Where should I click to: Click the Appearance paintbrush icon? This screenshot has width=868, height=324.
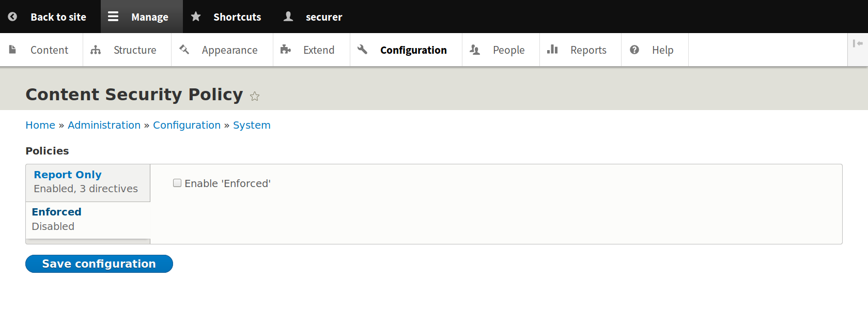[x=184, y=50]
